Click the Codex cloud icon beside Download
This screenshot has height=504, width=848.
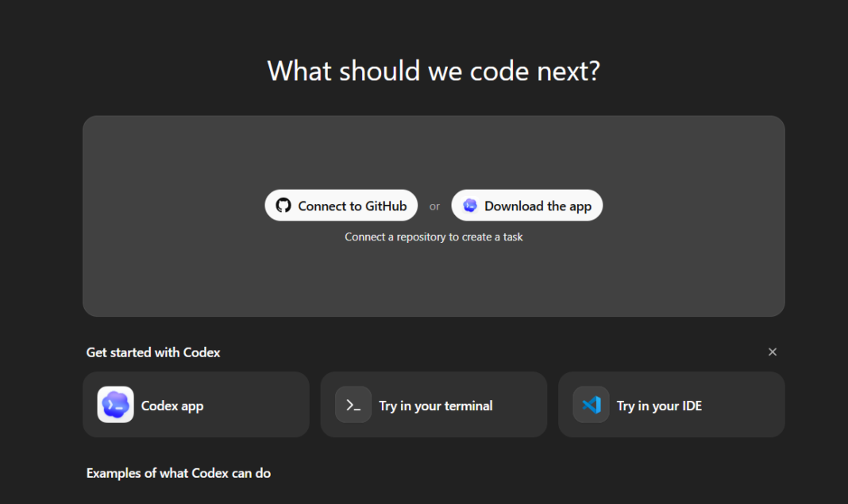(470, 206)
